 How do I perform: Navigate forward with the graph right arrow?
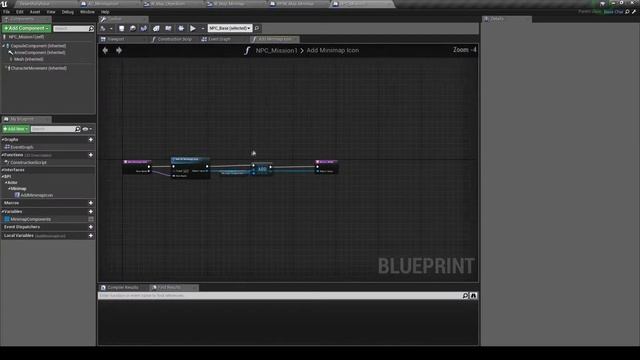tap(119, 50)
